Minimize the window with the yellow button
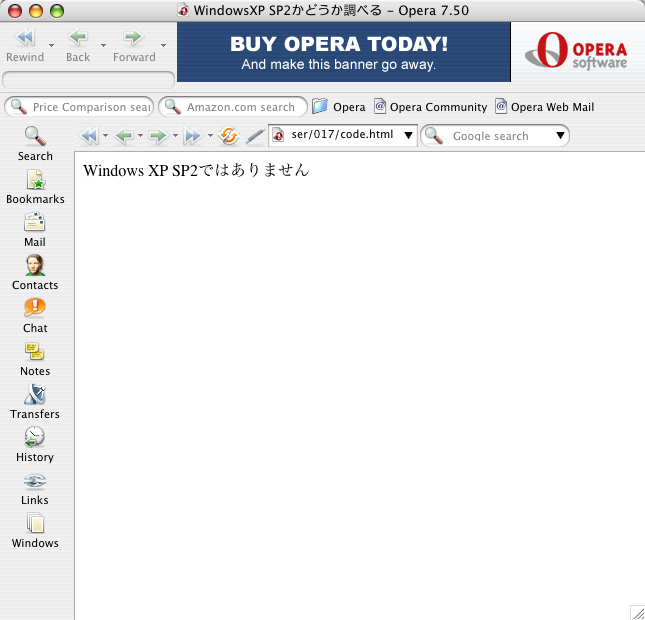This screenshot has height=620, width=645. pos(36,11)
